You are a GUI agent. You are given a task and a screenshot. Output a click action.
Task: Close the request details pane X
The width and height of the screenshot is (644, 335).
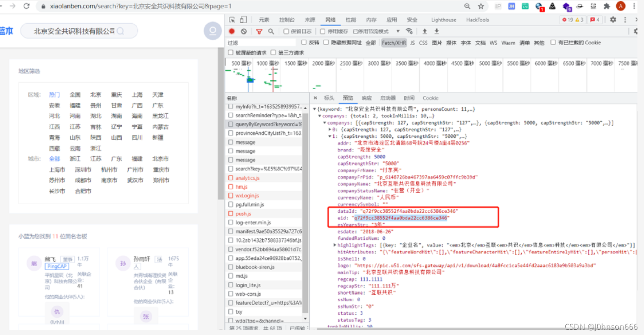pyautogui.click(x=315, y=98)
